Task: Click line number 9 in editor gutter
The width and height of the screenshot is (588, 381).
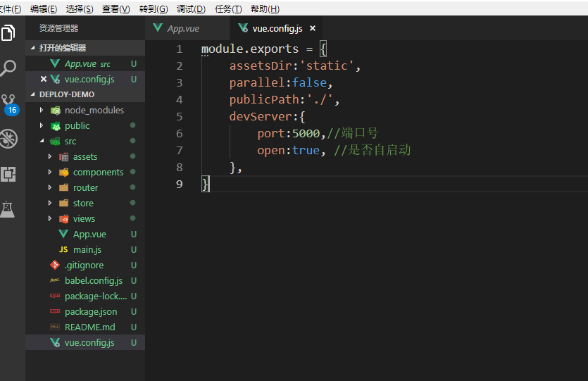Action: tap(180, 184)
